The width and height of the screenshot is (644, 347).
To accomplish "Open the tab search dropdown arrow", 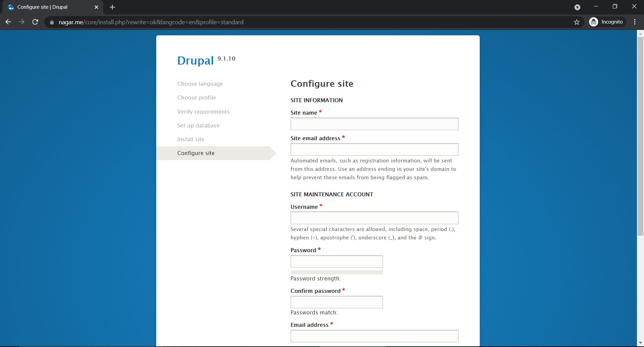I will 577,7.
